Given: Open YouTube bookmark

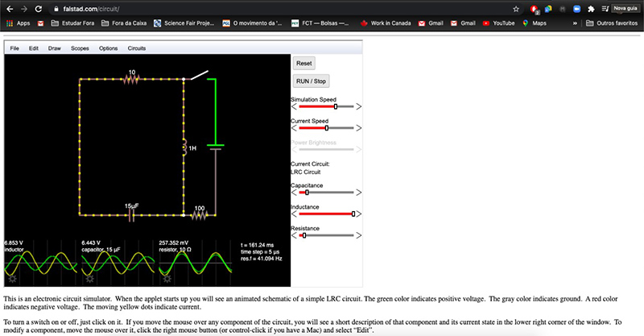Looking at the screenshot, I should [x=498, y=23].
